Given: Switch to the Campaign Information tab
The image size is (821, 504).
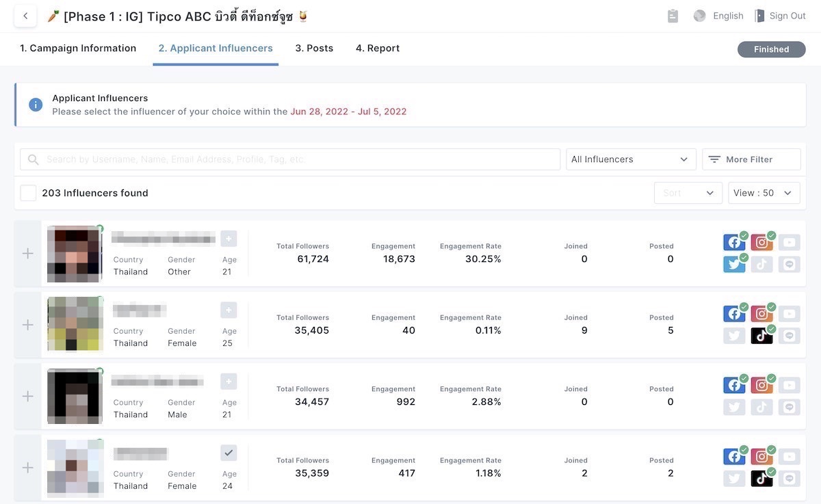Looking at the screenshot, I should click(78, 49).
